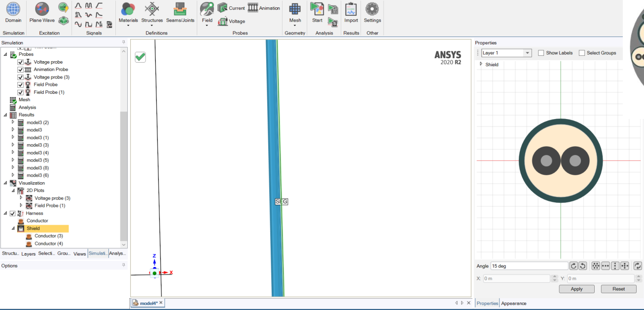This screenshot has height=310, width=644.
Task: Collapse the Results tree node
Action: [5, 115]
